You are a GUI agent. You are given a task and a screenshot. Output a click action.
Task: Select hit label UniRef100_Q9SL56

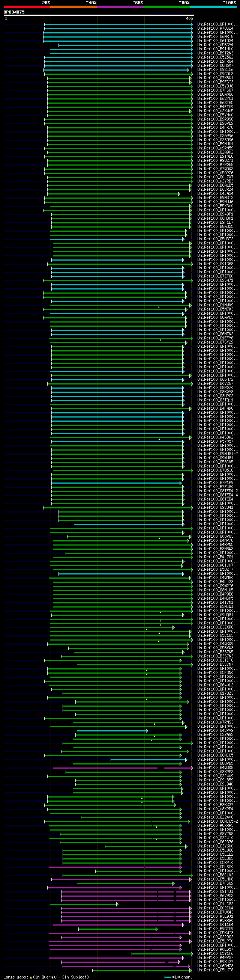[x=215, y=69]
